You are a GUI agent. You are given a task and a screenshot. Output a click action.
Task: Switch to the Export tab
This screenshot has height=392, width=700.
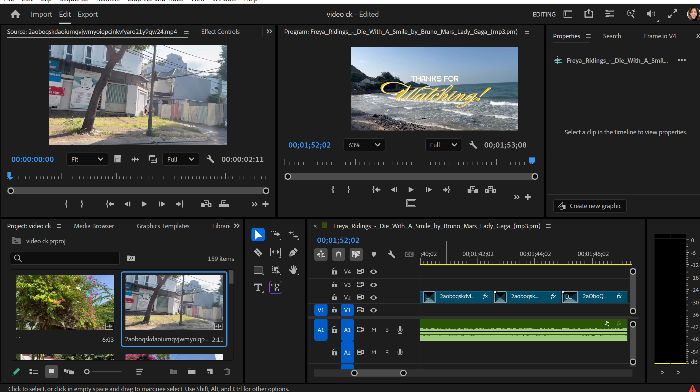click(88, 14)
